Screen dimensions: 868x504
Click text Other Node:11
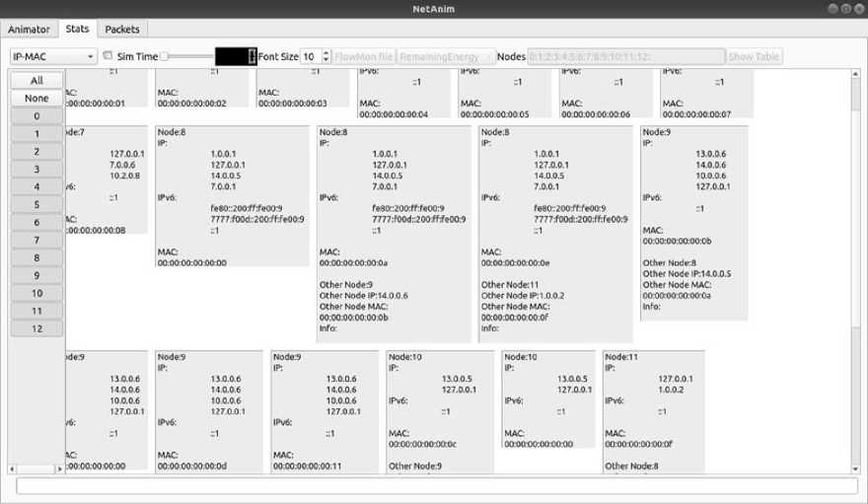click(x=509, y=284)
